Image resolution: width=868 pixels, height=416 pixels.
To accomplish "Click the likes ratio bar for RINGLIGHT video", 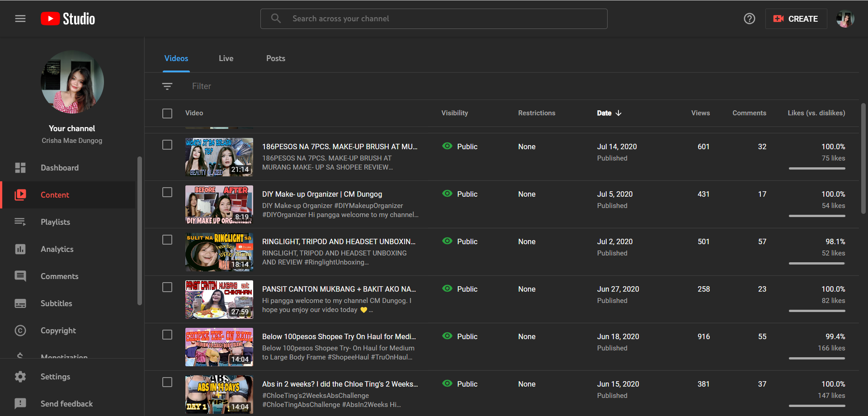I will (817, 264).
